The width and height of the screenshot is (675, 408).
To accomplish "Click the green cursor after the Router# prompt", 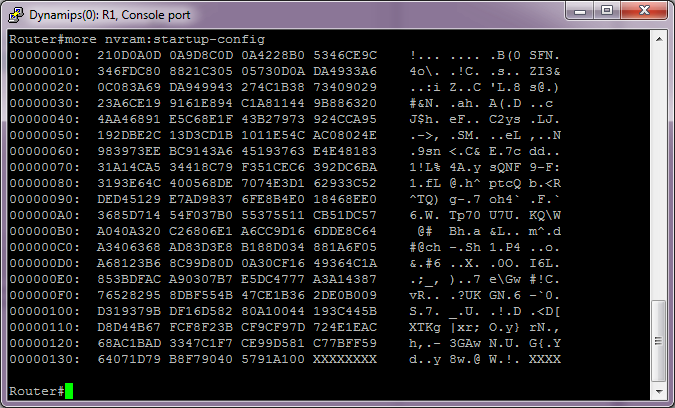I will 69,391.
